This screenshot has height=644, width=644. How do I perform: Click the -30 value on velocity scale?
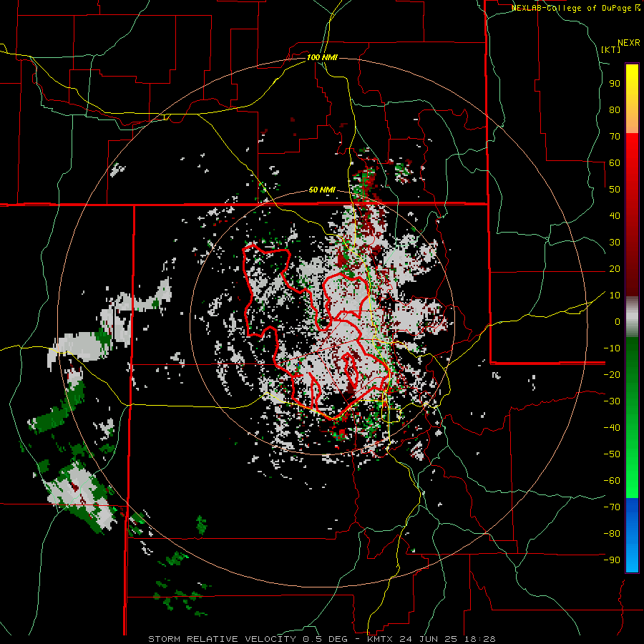[x=612, y=401]
